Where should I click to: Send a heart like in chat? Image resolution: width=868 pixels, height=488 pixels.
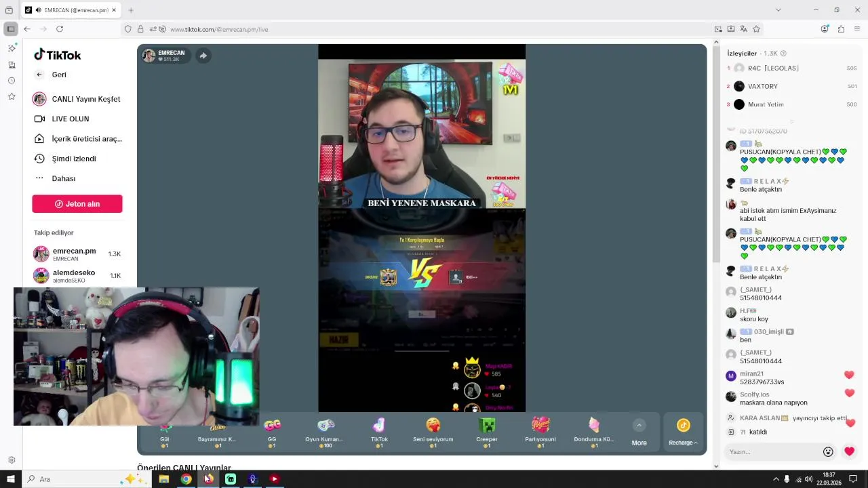(849, 451)
